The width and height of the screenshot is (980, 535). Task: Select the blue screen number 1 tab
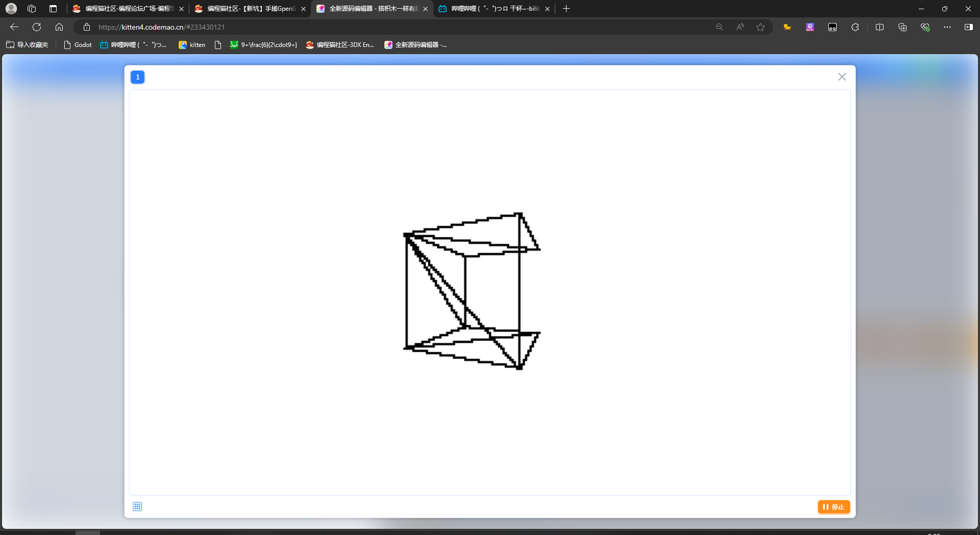point(138,77)
